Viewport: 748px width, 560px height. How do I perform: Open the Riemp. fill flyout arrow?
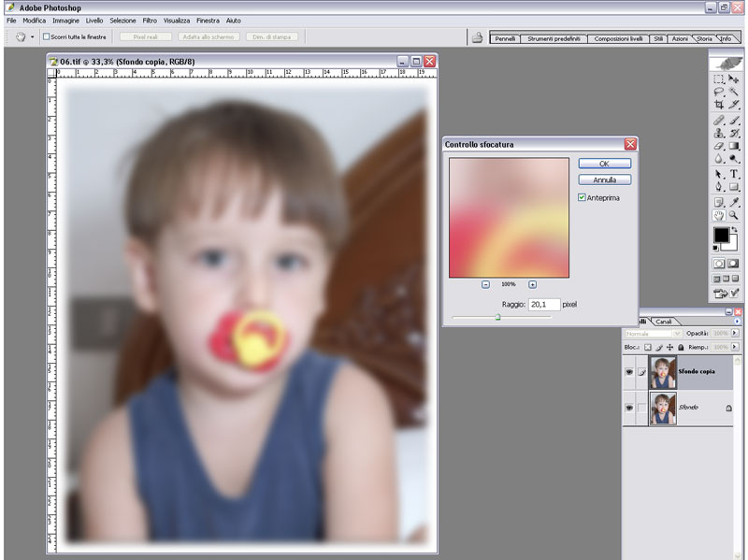[735, 346]
